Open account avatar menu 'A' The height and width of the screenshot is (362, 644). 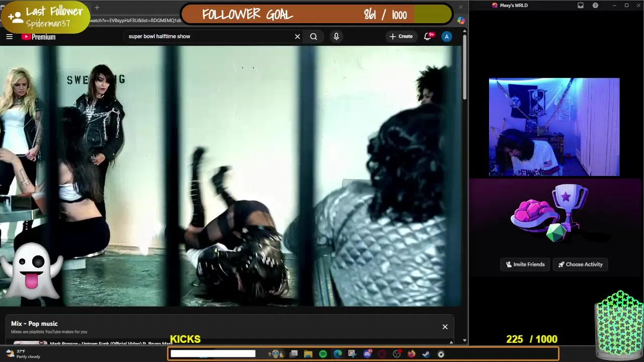point(446,36)
